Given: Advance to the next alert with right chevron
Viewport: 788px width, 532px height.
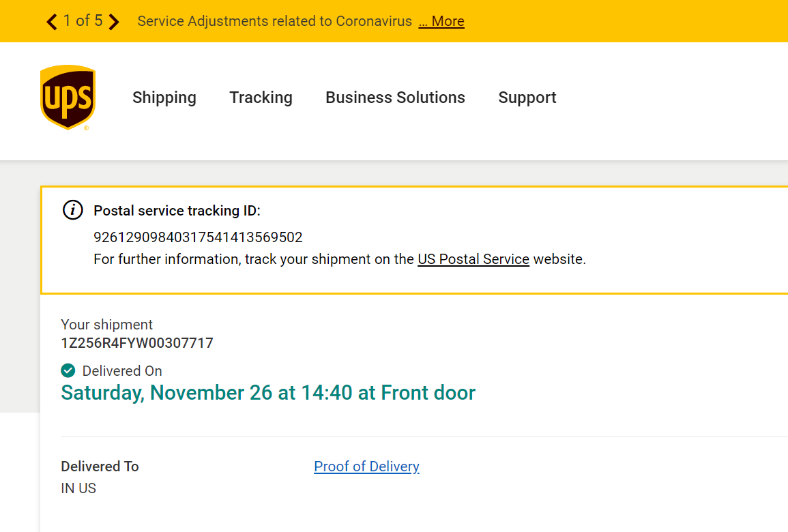Looking at the screenshot, I should [114, 22].
